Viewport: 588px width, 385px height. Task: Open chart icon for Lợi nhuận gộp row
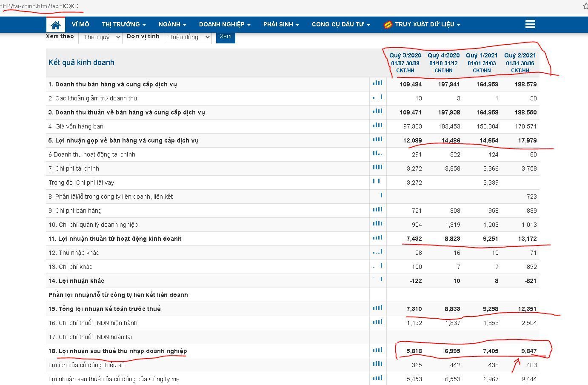pos(377,140)
